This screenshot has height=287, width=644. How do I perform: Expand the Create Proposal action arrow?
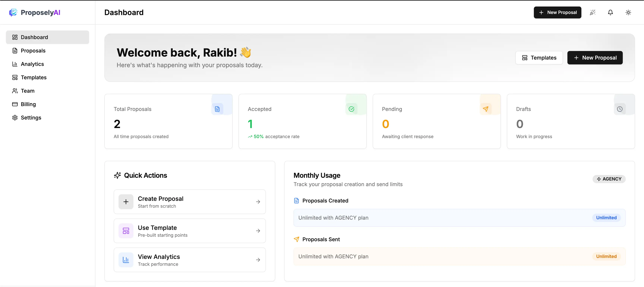point(258,202)
